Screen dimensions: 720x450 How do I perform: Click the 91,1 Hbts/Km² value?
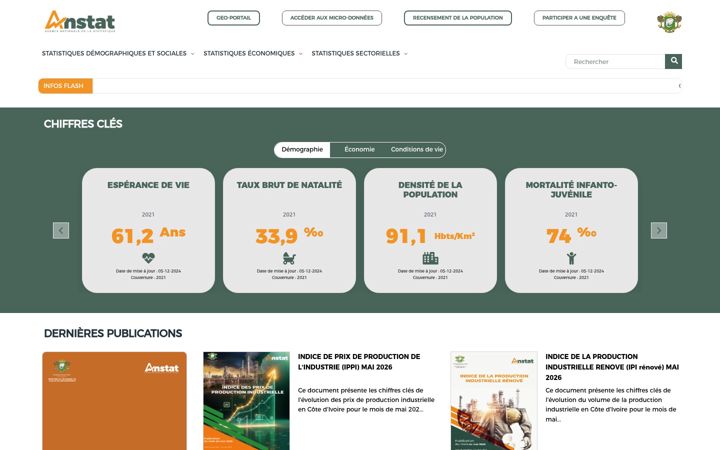(430, 236)
